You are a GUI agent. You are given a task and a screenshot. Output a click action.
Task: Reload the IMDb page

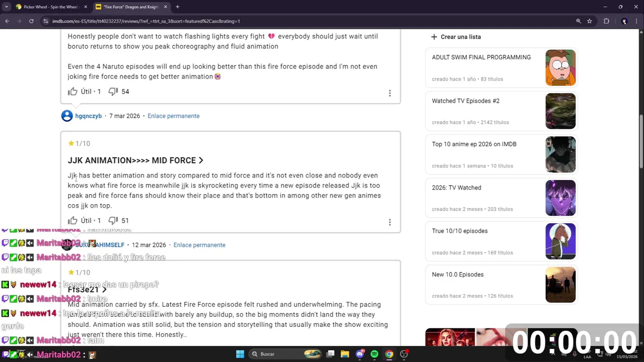click(31, 21)
